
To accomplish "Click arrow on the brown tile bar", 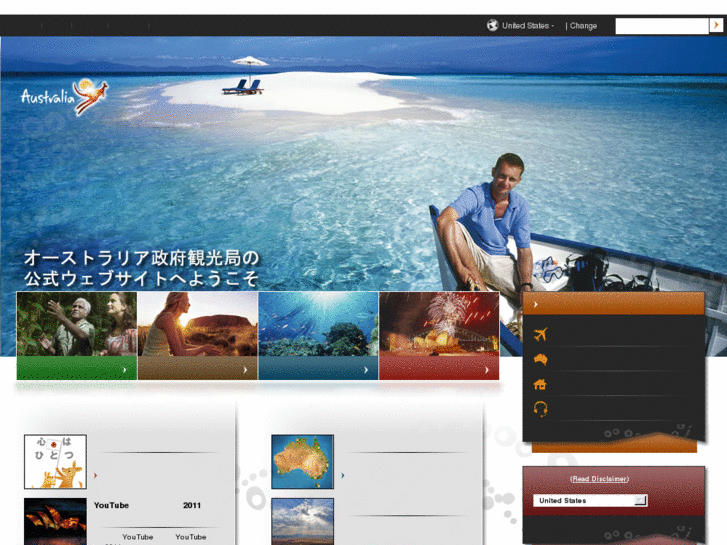I will [x=245, y=370].
